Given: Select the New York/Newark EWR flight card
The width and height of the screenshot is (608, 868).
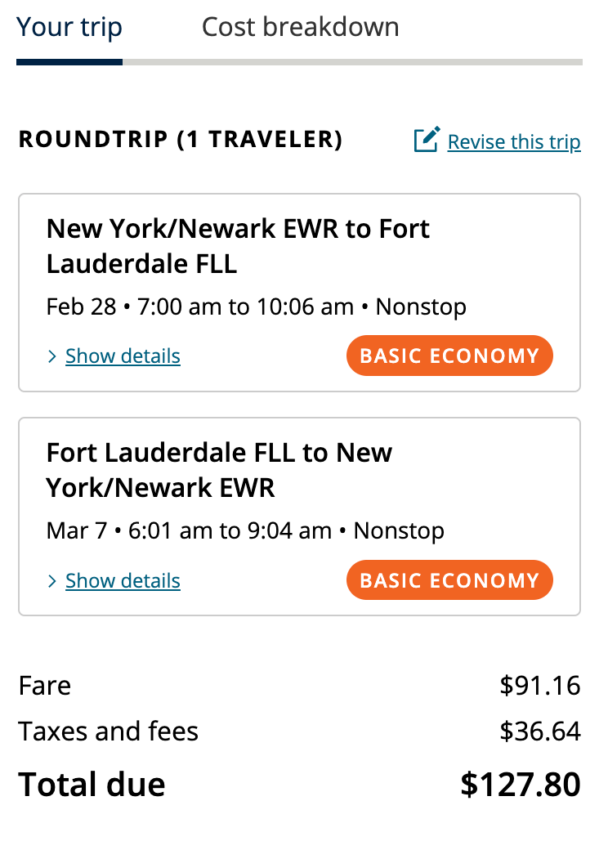Looking at the screenshot, I should 300,290.
